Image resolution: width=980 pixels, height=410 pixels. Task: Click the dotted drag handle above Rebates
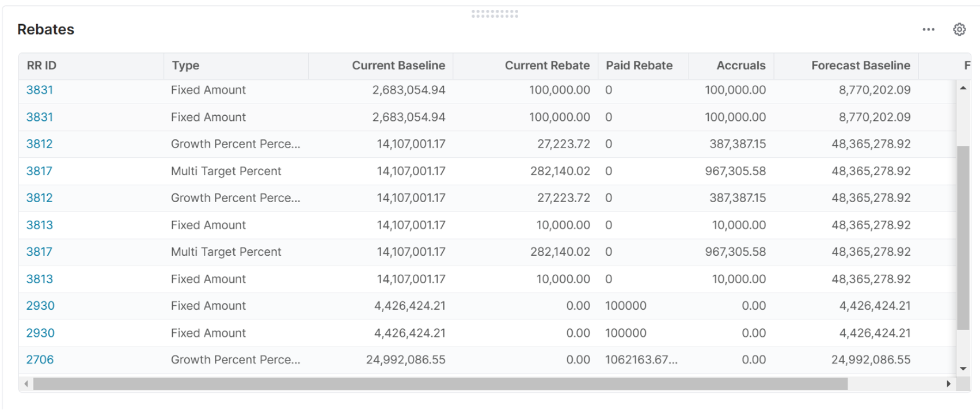click(495, 14)
